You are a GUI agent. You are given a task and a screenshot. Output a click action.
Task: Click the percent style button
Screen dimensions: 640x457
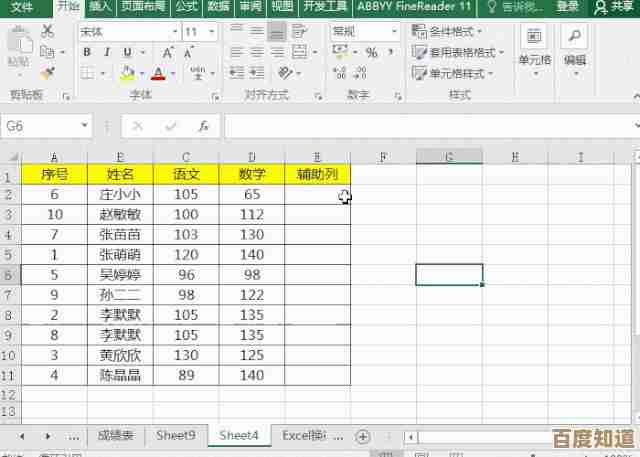pyautogui.click(x=371, y=53)
